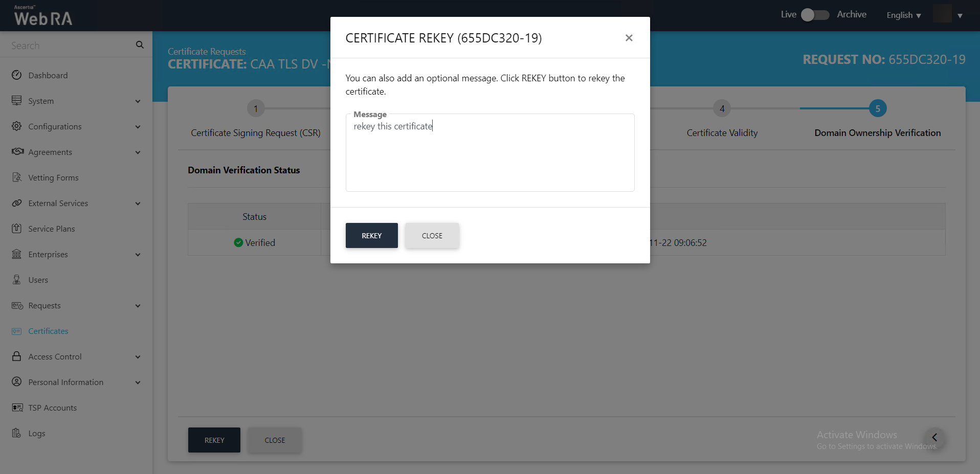Expand the Enterprises menu chevron
Screen dimensions: 980x474
pos(138,255)
